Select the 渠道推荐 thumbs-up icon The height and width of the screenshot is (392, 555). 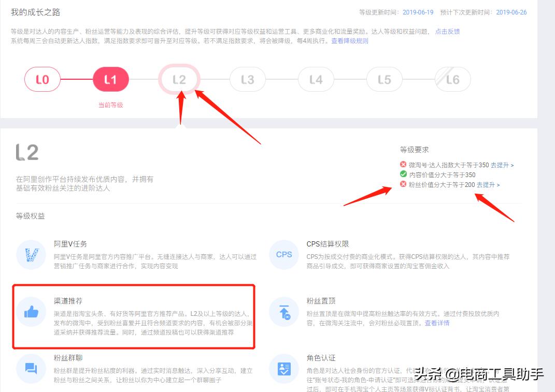[x=31, y=311]
